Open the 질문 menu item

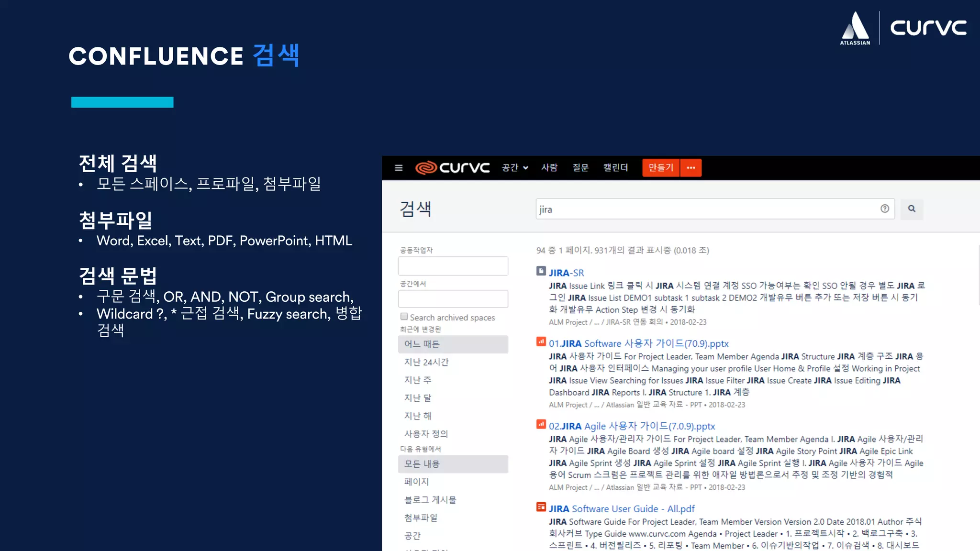[580, 168]
